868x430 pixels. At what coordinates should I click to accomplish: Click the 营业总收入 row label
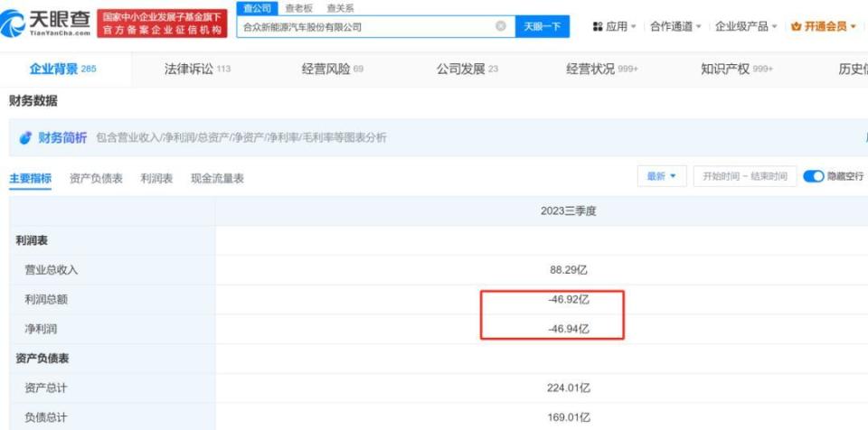point(52,270)
